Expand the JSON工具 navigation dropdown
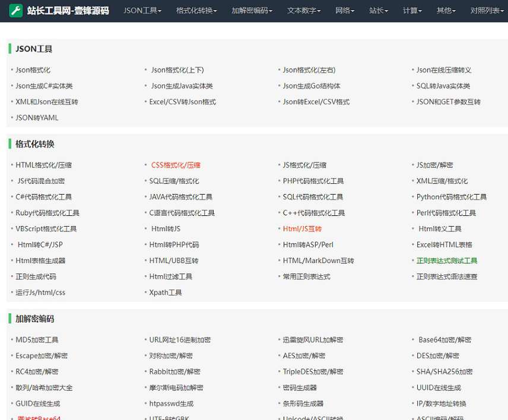This screenshot has width=508, height=420. (142, 11)
